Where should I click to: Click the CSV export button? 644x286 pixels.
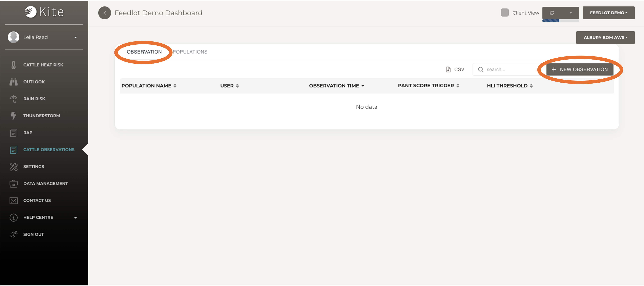(x=455, y=69)
